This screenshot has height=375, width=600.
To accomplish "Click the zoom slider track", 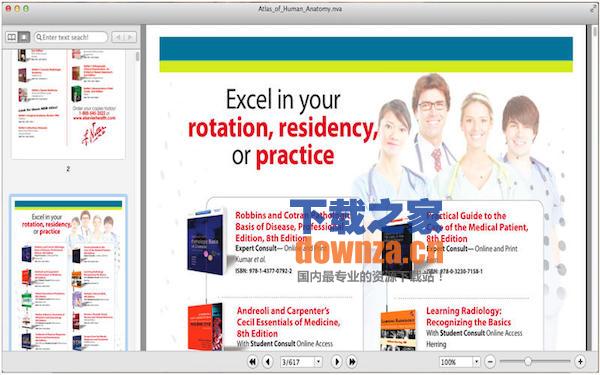I will pyautogui.click(x=535, y=361).
